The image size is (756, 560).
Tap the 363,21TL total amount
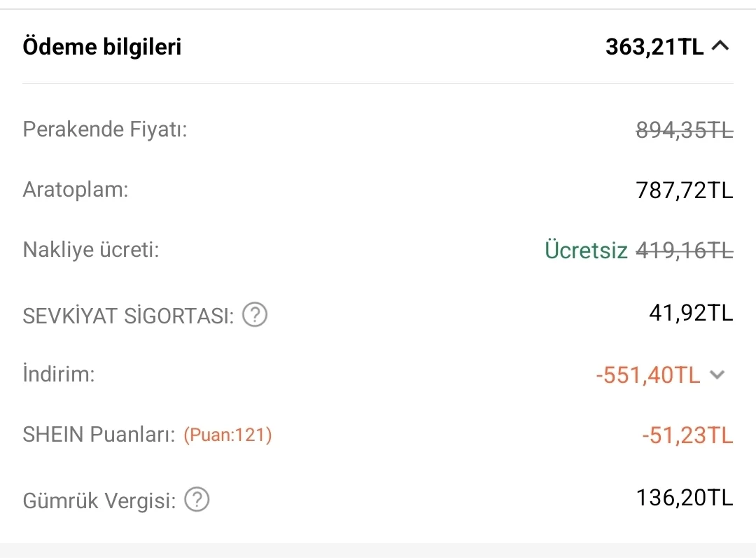click(654, 47)
